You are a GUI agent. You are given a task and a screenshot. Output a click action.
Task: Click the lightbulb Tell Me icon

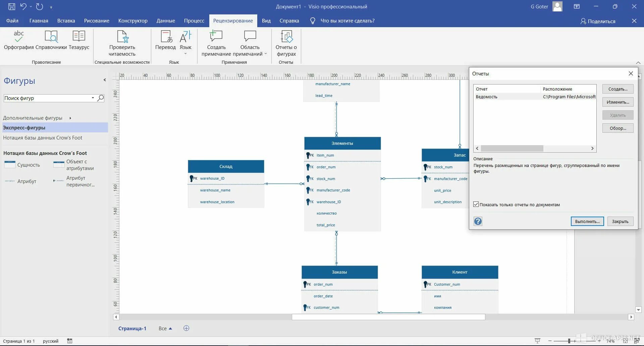[x=313, y=21]
